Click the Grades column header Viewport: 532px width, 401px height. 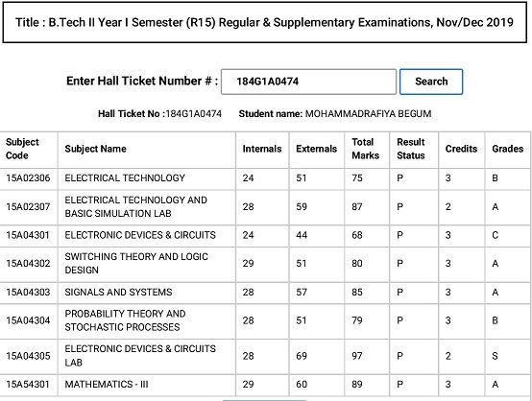pos(508,149)
